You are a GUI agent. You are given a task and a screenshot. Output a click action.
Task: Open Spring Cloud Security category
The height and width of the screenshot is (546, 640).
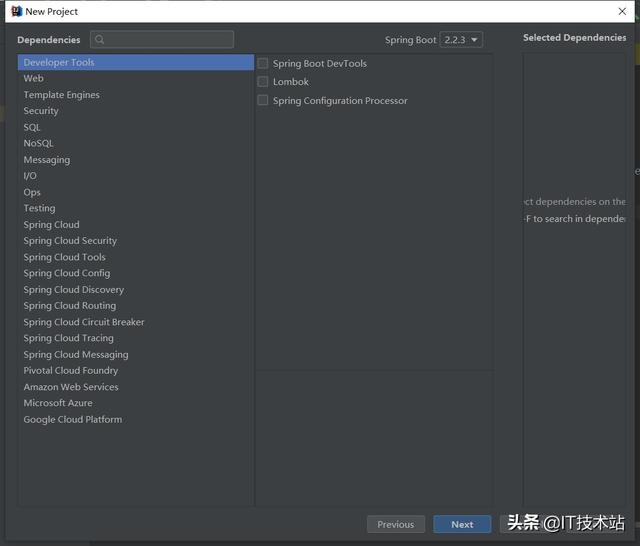point(136,241)
